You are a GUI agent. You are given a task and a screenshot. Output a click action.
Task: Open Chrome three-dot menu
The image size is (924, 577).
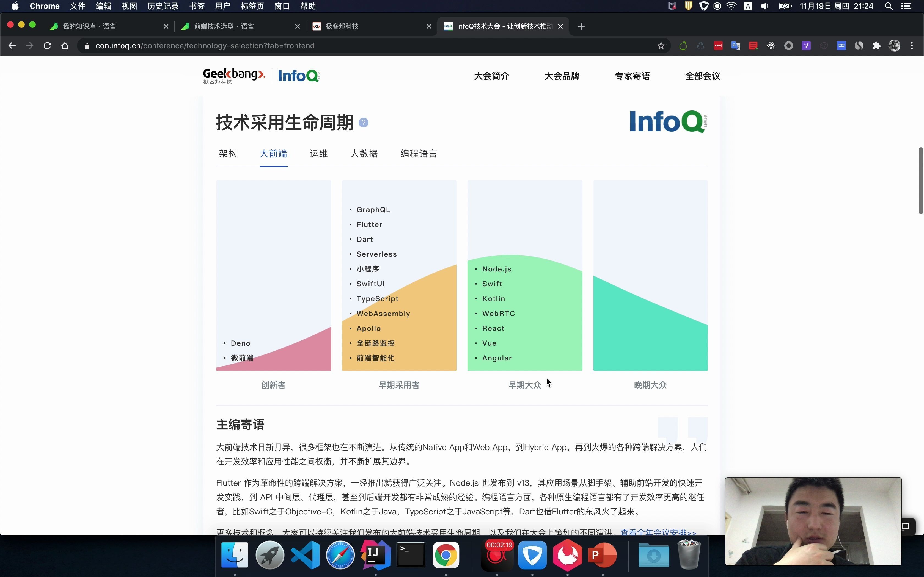[x=912, y=46]
